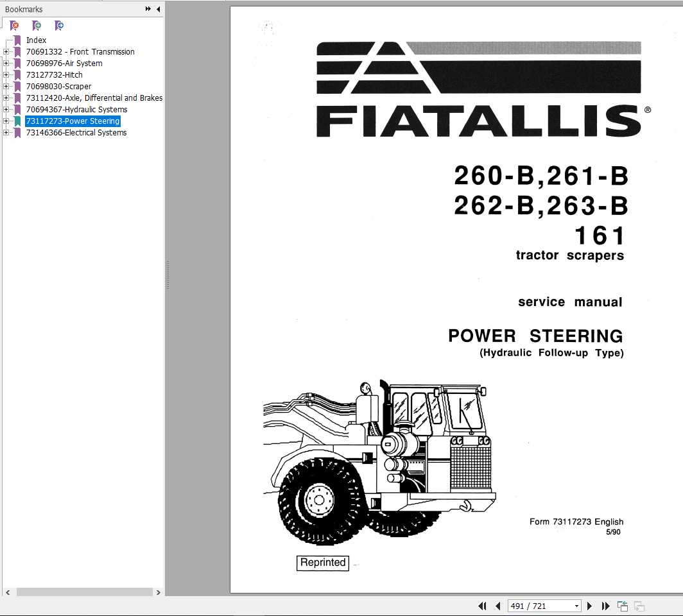This screenshot has height=616, width=683.
Task: Jump to the last page
Action: pyautogui.click(x=605, y=606)
